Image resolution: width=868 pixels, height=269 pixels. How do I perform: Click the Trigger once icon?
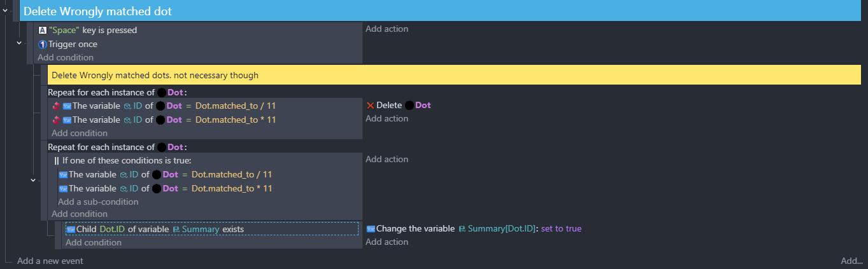tap(43, 45)
